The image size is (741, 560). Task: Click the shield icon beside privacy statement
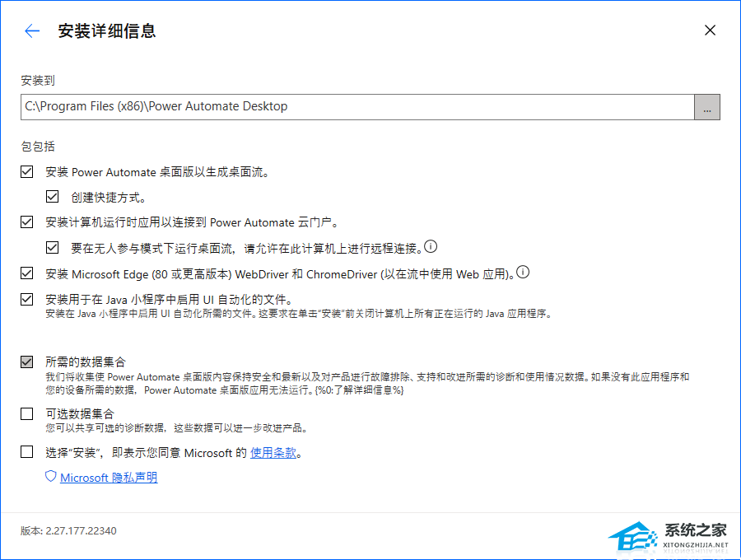point(50,476)
